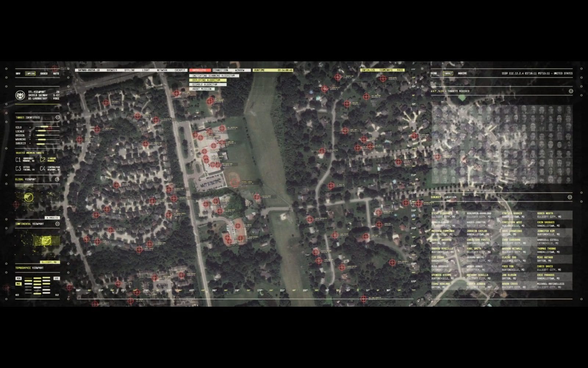Screen dimensions: 588x368
Task: Click the RUNTIME timer readout
Action: [273, 70]
